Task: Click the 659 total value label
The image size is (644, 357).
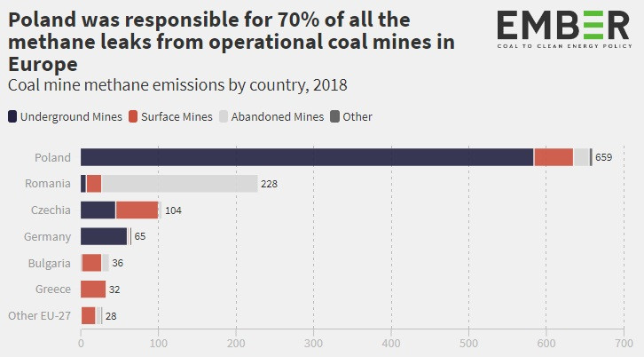Action: (603, 157)
